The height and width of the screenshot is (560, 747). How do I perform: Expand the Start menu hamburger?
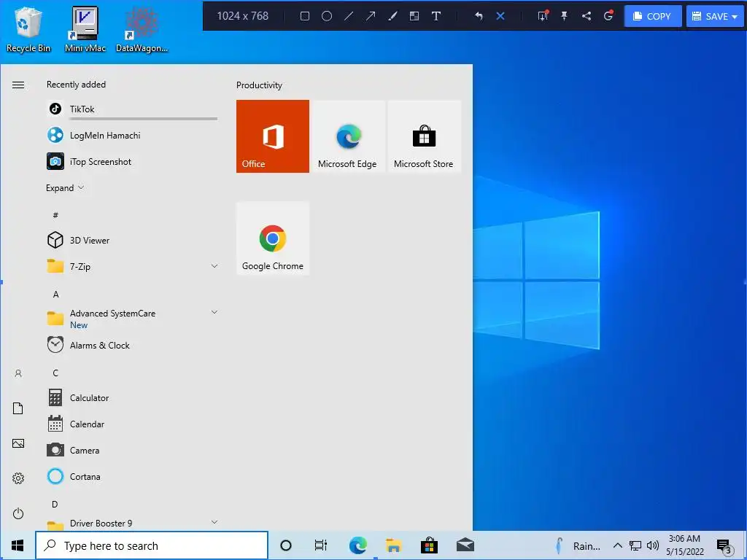[18, 85]
